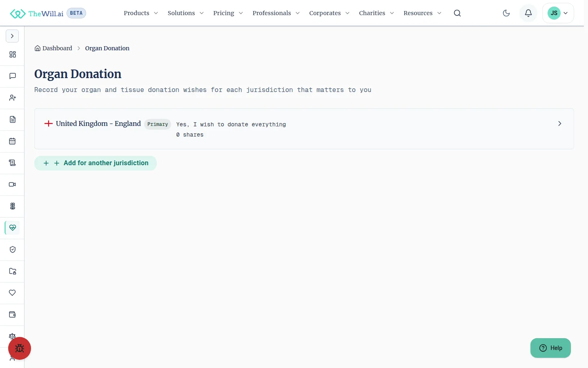This screenshot has width=588, height=368.
Task: Open the Products menu
Action: 141,13
